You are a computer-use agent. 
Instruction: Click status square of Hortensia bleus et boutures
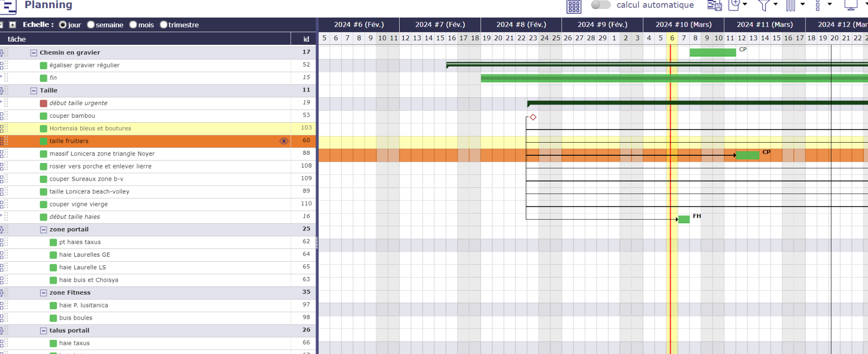[43, 129]
